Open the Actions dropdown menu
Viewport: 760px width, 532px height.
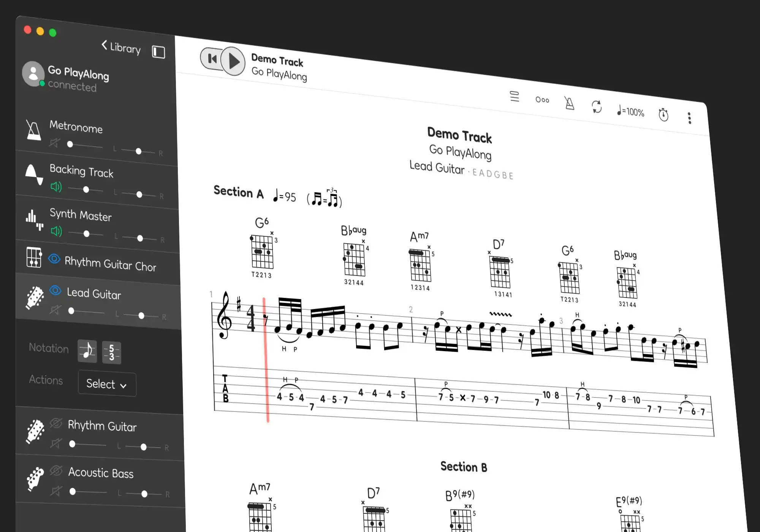click(x=106, y=383)
